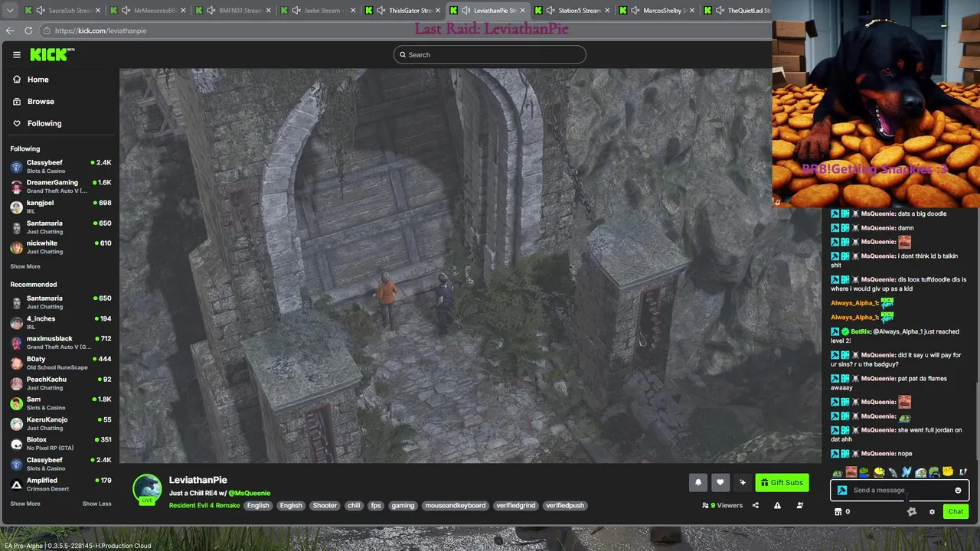Open chat settings gear icon
This screenshot has width=980, height=551.
(x=932, y=512)
